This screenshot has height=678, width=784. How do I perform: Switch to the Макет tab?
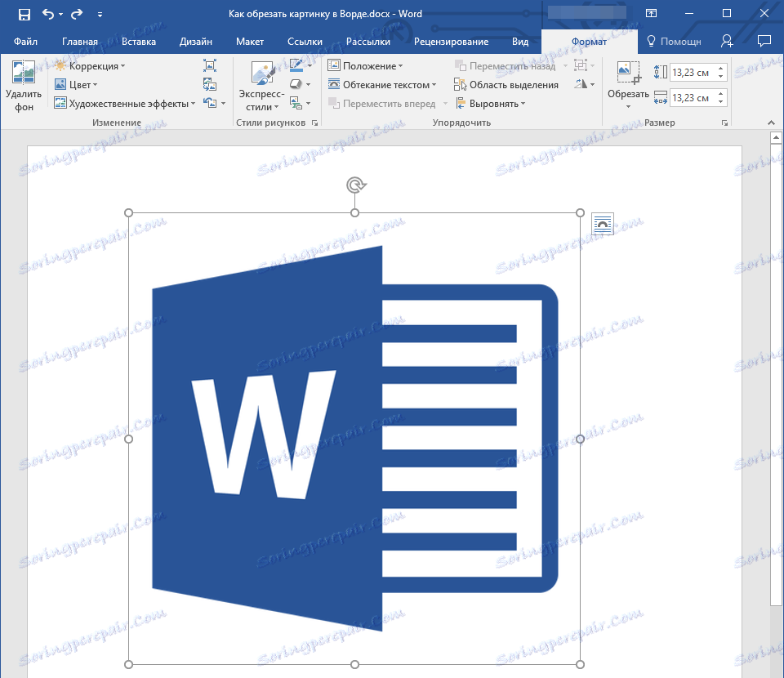click(x=250, y=42)
